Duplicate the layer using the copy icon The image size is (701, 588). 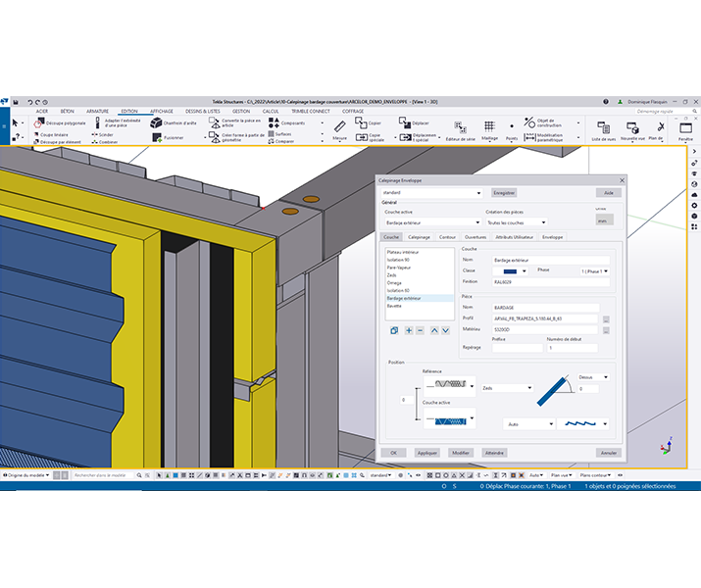pyautogui.click(x=394, y=331)
